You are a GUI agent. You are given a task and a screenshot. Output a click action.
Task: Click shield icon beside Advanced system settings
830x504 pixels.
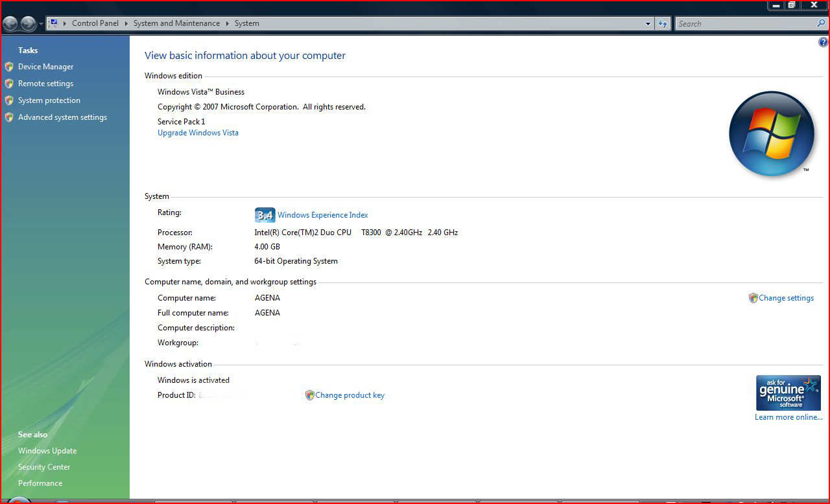pyautogui.click(x=9, y=117)
